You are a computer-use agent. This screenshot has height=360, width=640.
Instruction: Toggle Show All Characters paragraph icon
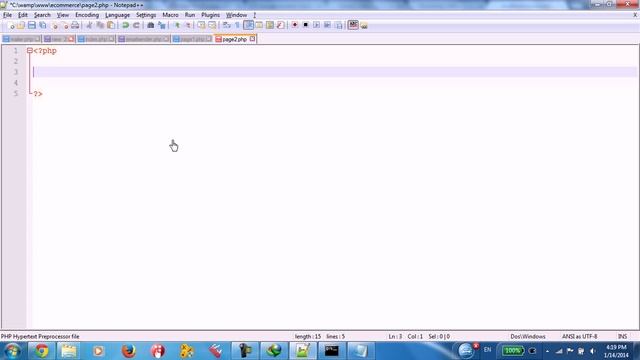click(x=237, y=25)
